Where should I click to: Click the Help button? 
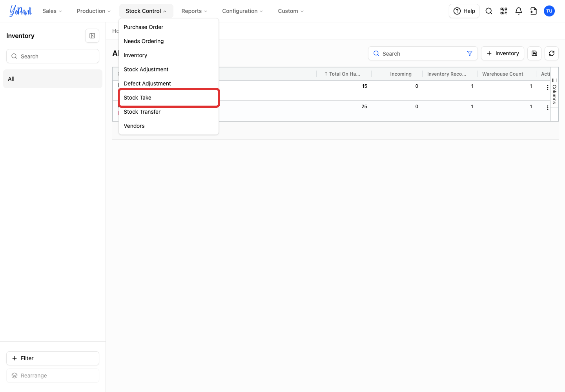point(464,11)
